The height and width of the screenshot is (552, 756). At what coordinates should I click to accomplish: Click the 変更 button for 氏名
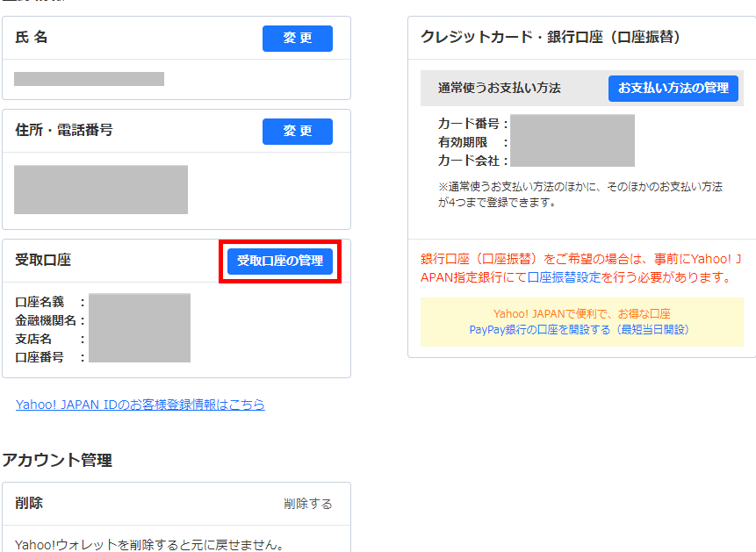click(297, 39)
